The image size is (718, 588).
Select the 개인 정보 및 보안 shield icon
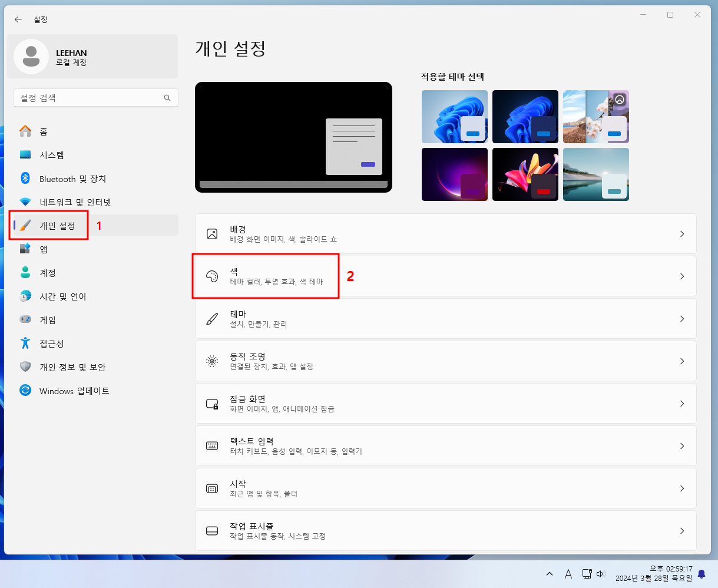[x=26, y=367]
